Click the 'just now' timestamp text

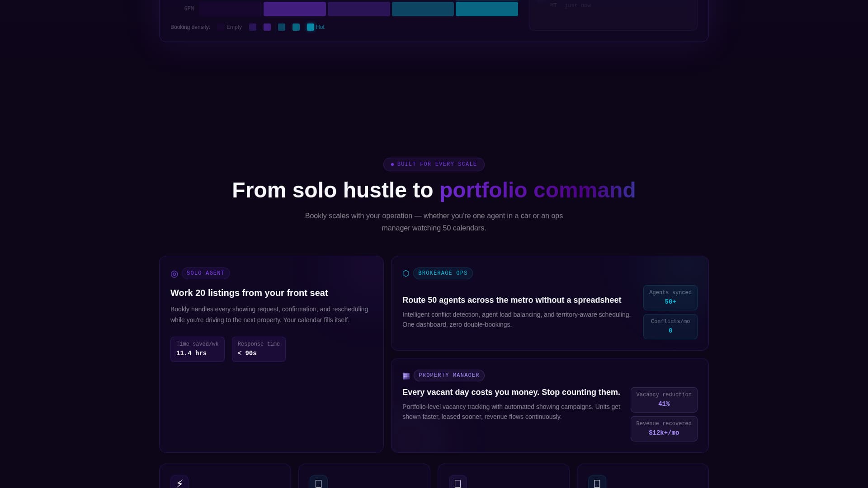578,6
